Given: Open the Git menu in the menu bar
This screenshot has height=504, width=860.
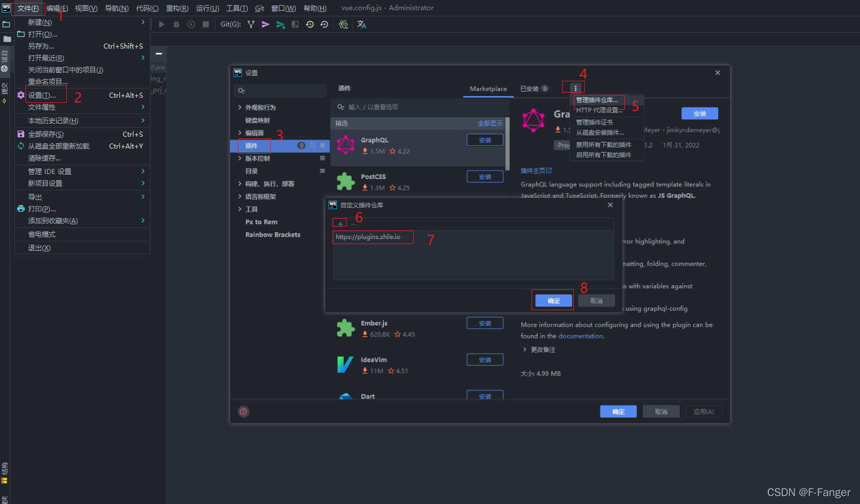Looking at the screenshot, I should [260, 8].
